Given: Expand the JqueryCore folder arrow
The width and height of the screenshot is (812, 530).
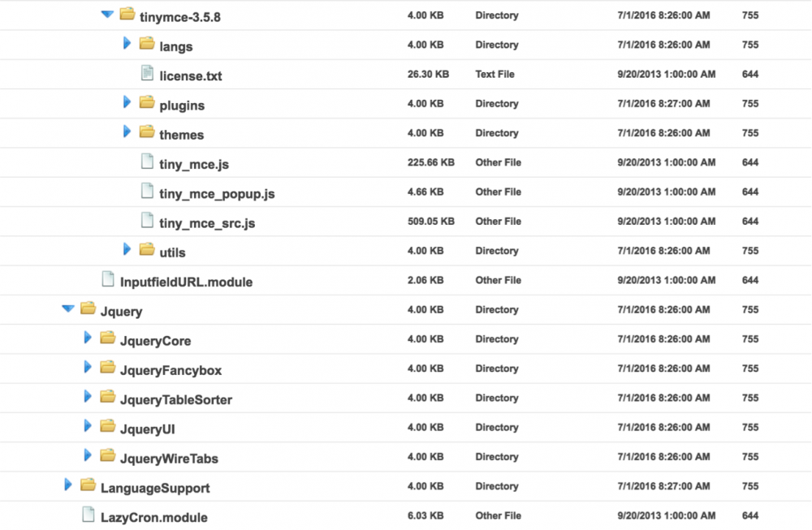Looking at the screenshot, I should (88, 338).
